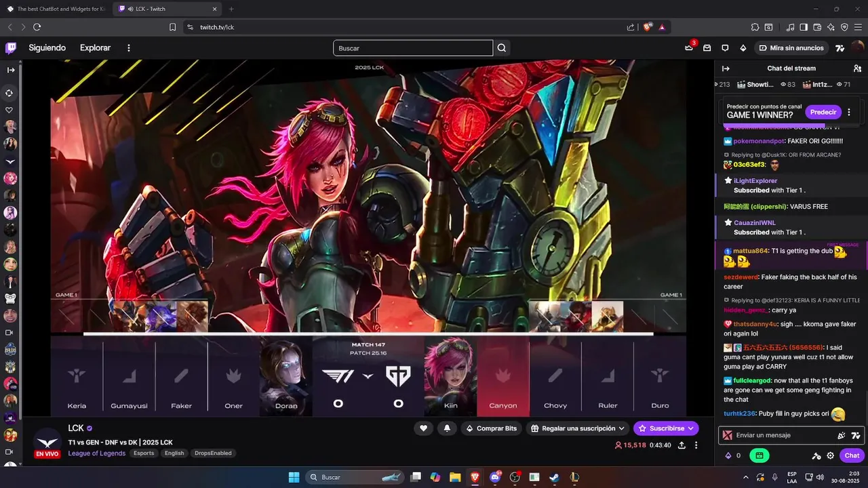Open the user profile avatar menu
The height and width of the screenshot is (488, 868).
pos(857,48)
